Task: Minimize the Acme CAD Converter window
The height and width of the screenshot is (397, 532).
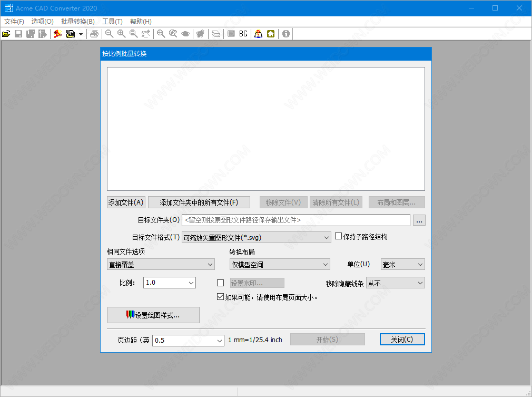Action: [471, 8]
